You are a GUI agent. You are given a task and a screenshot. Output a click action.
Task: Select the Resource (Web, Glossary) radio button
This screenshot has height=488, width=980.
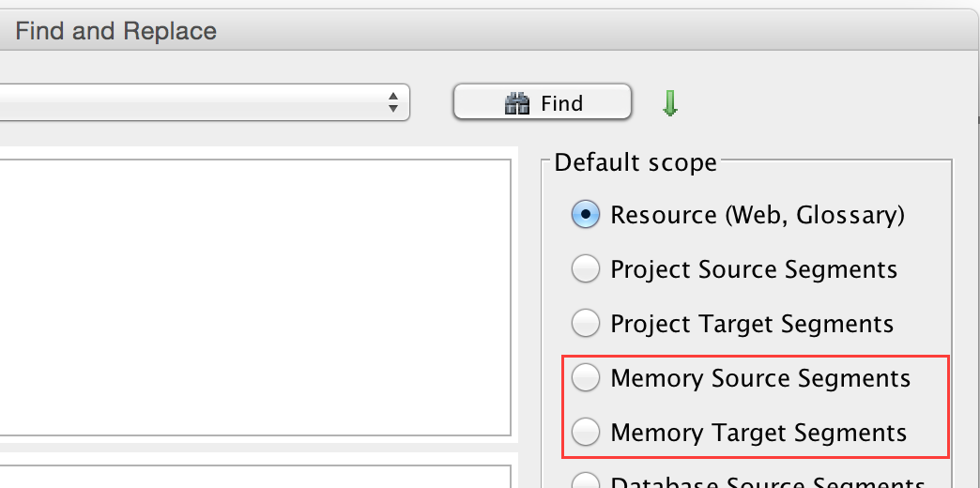pos(586,215)
